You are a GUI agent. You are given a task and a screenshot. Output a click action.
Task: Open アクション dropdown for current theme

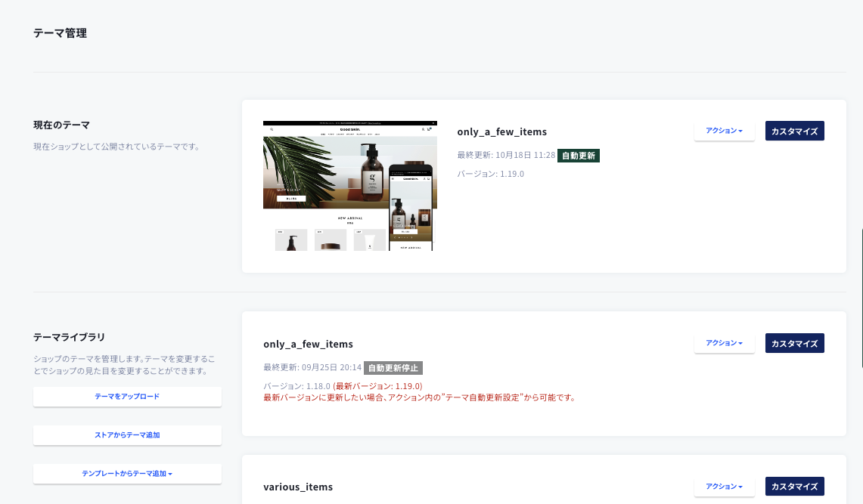coord(724,131)
